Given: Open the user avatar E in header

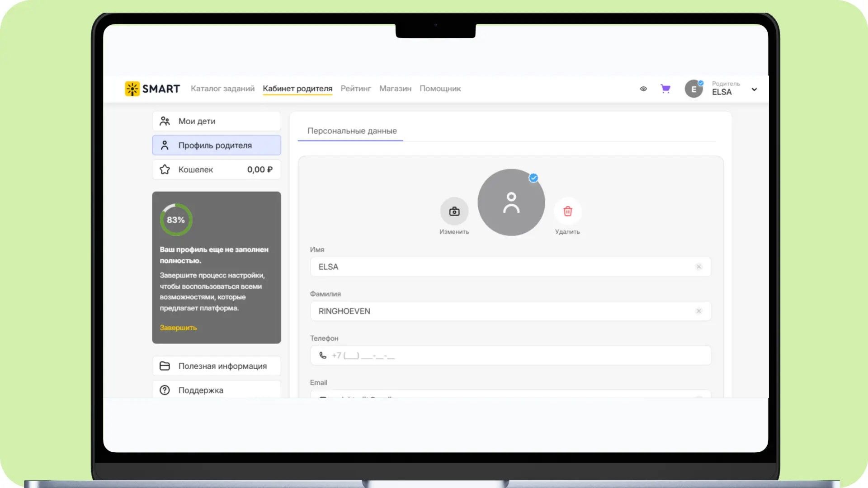Looking at the screenshot, I should [x=693, y=89].
